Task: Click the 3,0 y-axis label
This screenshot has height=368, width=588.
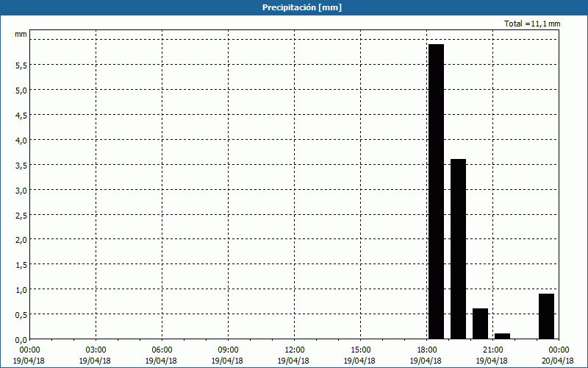Action: pos(21,191)
